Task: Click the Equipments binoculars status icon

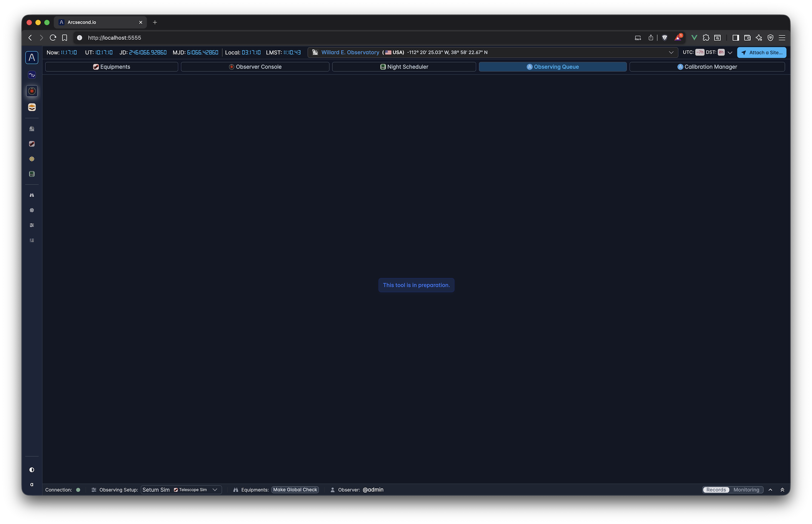Action: pyautogui.click(x=236, y=490)
